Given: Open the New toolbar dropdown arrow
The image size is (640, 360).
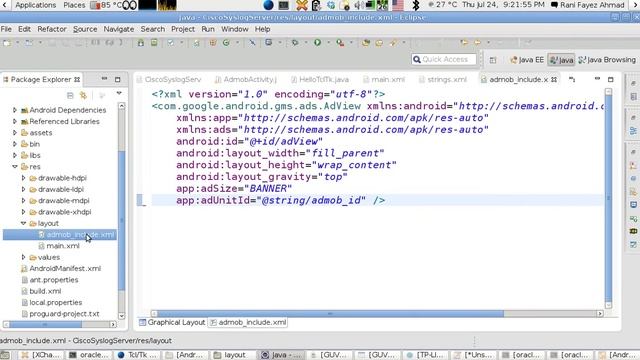Looking at the screenshot, I should tap(18, 42).
